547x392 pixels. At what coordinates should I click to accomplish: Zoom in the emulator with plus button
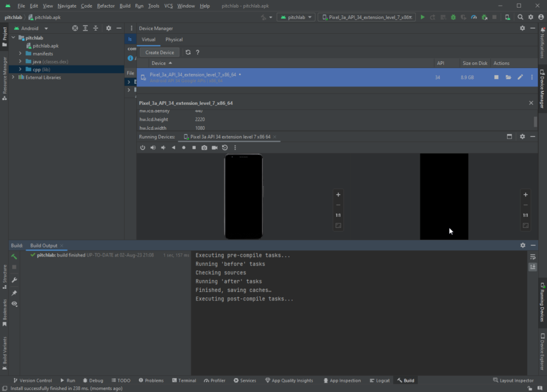point(338,195)
